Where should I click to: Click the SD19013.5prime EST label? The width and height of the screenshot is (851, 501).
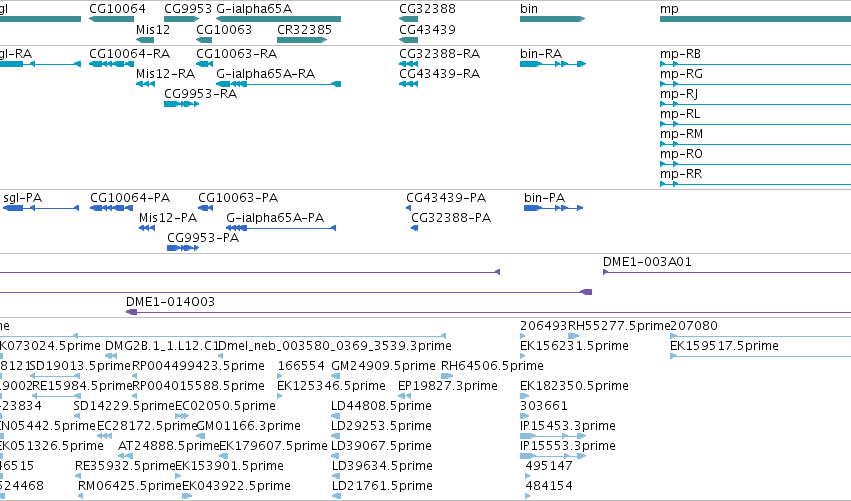click(80, 366)
